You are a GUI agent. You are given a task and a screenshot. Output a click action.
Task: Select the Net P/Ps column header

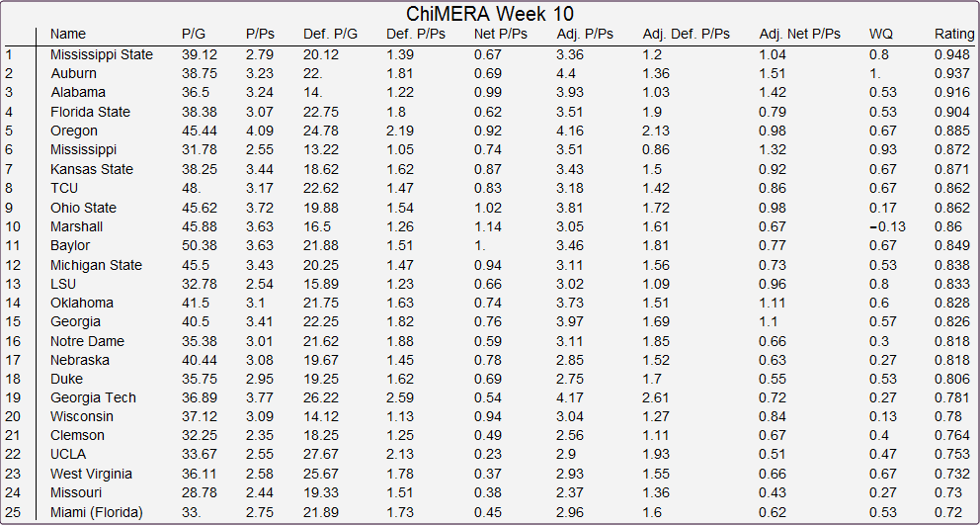[500, 35]
